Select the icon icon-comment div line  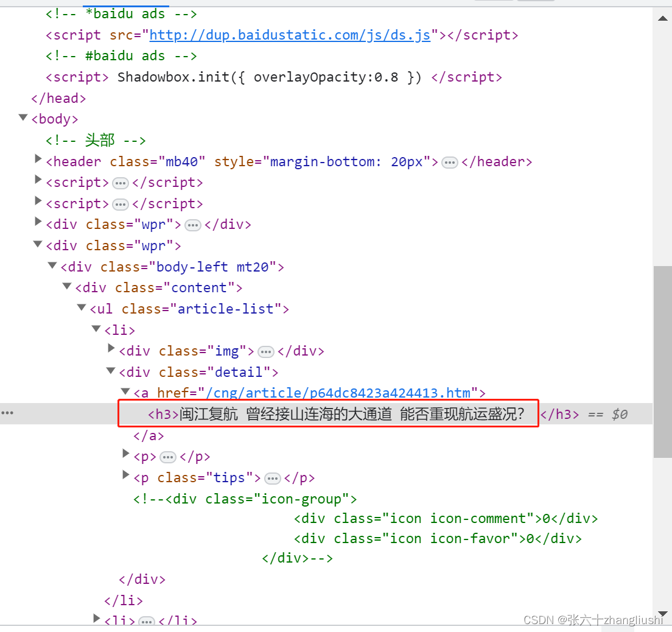[x=446, y=519]
